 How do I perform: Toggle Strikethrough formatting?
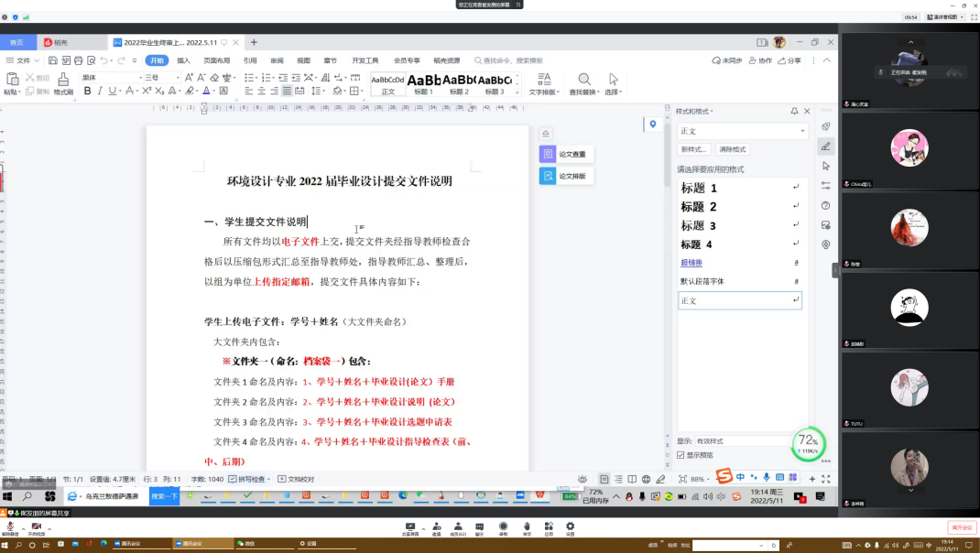[x=129, y=92]
